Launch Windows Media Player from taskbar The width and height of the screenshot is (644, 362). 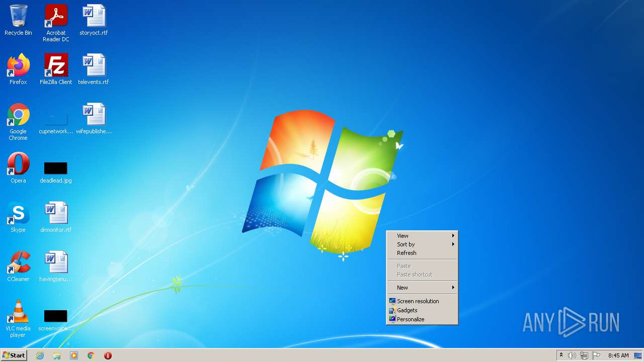[x=74, y=355]
